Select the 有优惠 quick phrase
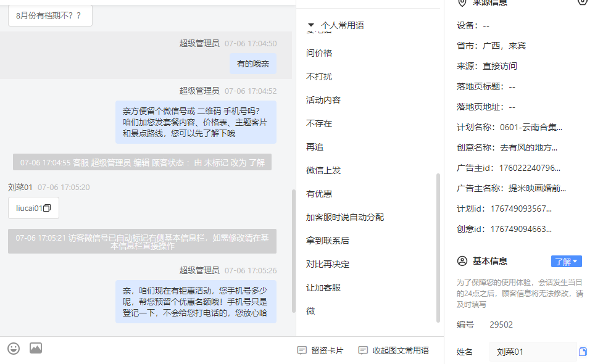This screenshot has width=595, height=364. tap(319, 194)
